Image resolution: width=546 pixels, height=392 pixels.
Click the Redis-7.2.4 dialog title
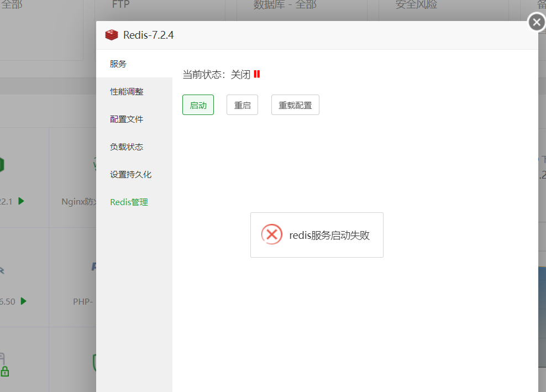pyautogui.click(x=148, y=35)
